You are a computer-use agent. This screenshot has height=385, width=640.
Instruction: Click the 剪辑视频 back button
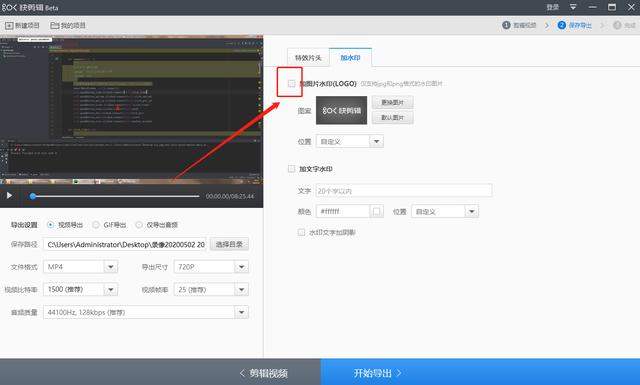(160, 372)
